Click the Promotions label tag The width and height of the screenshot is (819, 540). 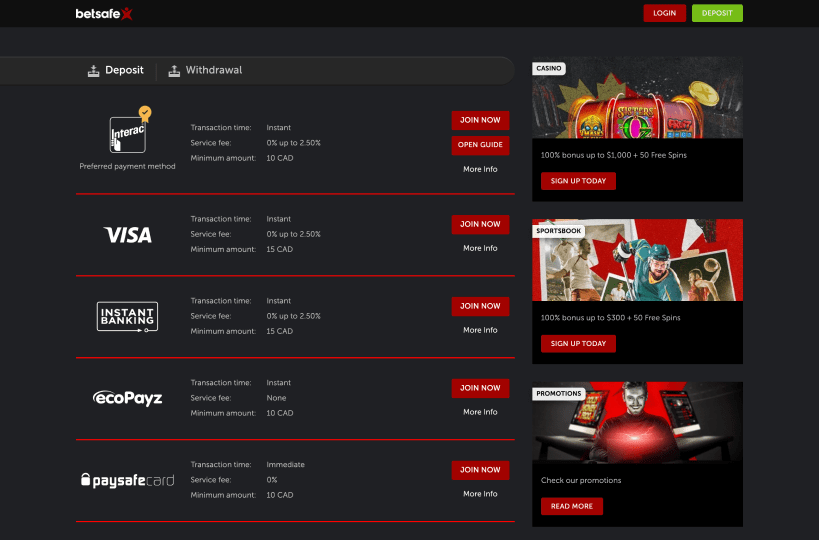tap(559, 394)
